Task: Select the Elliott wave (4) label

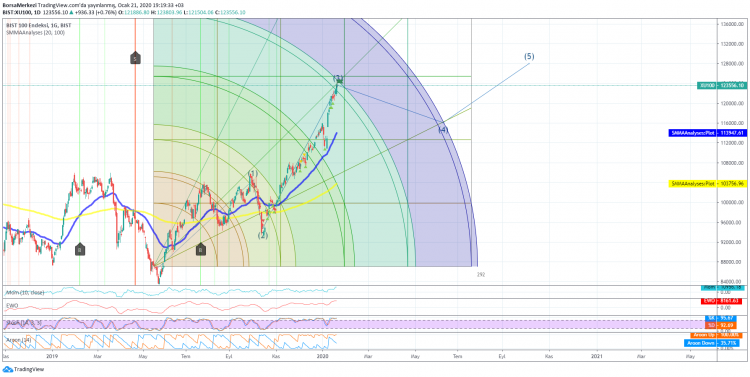Action: [443, 129]
